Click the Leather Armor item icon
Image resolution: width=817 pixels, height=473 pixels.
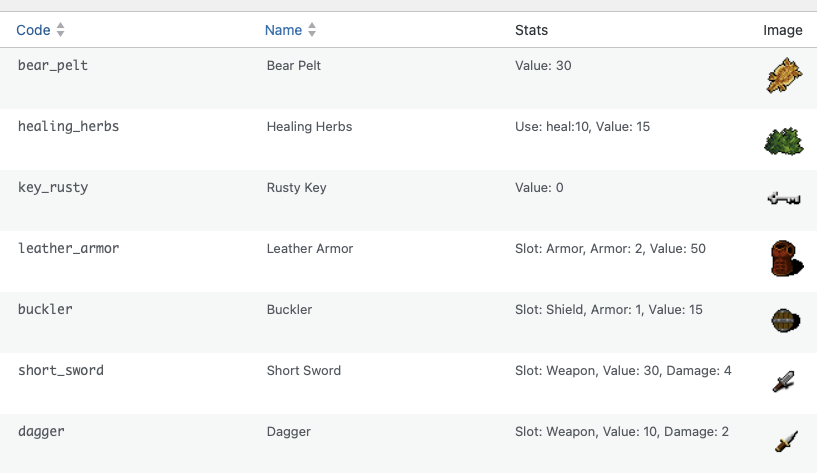tap(782, 259)
